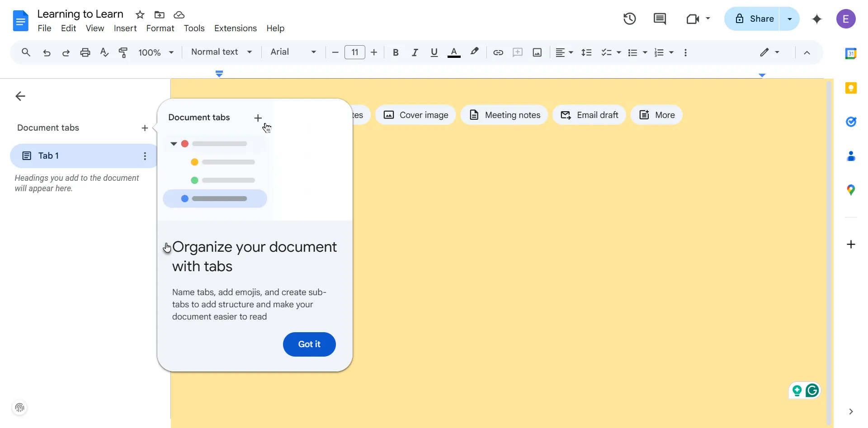Insert a comment
Image resolution: width=868 pixels, height=428 pixels.
518,52
